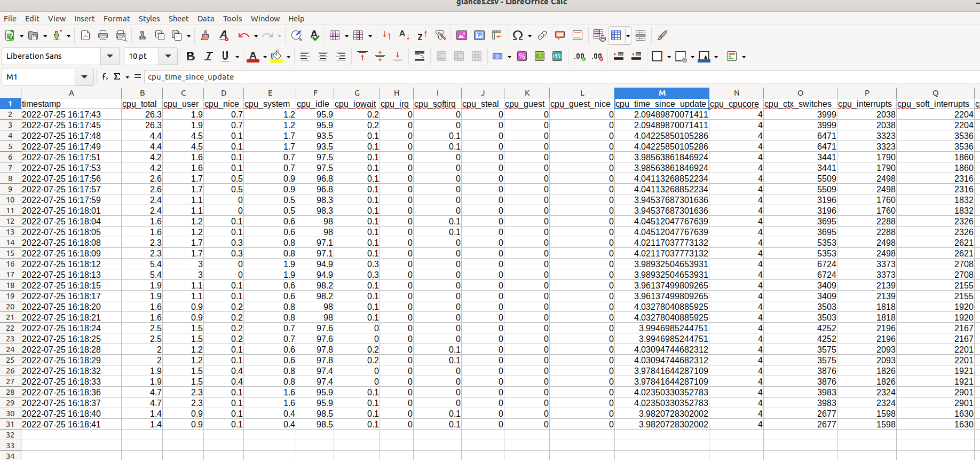
Task: Format cell as Date
Action: 557,56
